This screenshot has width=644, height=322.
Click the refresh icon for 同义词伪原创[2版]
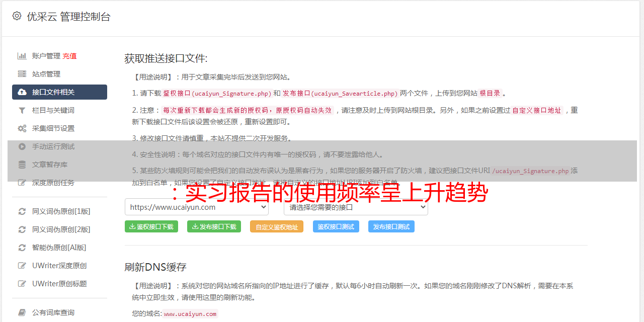click(x=22, y=229)
